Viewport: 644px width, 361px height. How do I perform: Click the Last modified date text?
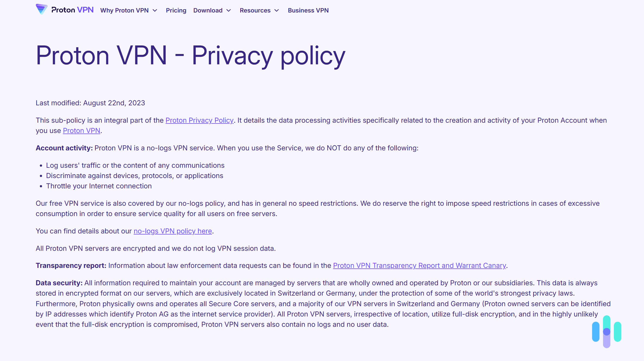(x=90, y=103)
